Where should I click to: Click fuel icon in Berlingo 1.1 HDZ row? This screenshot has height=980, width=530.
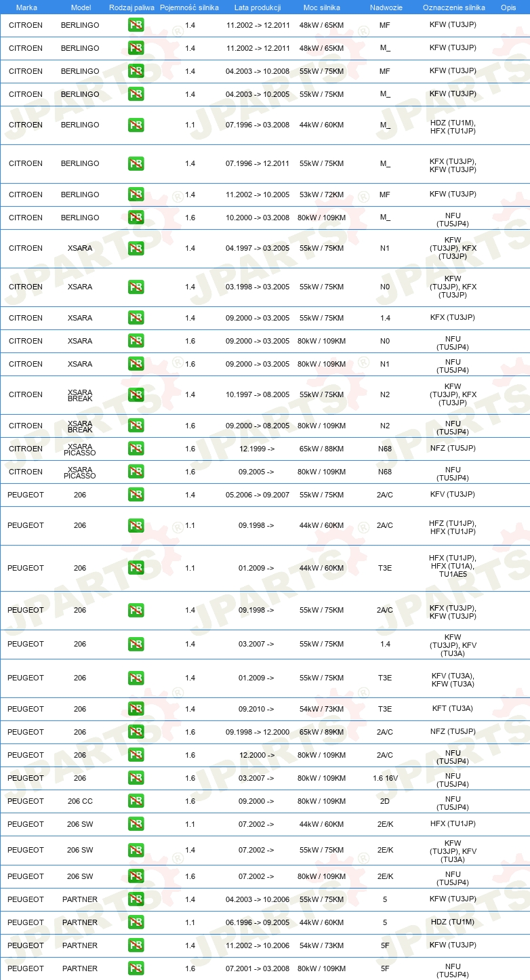[136, 125]
